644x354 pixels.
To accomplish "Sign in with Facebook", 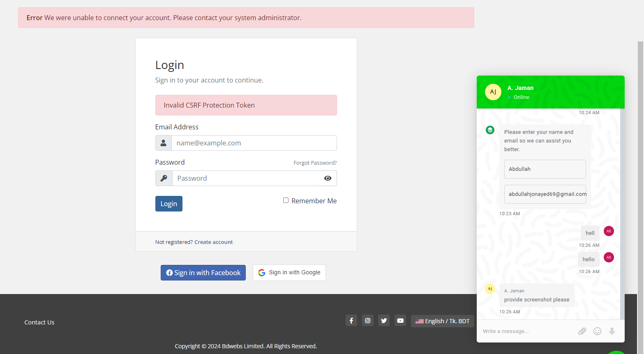I will [x=203, y=273].
